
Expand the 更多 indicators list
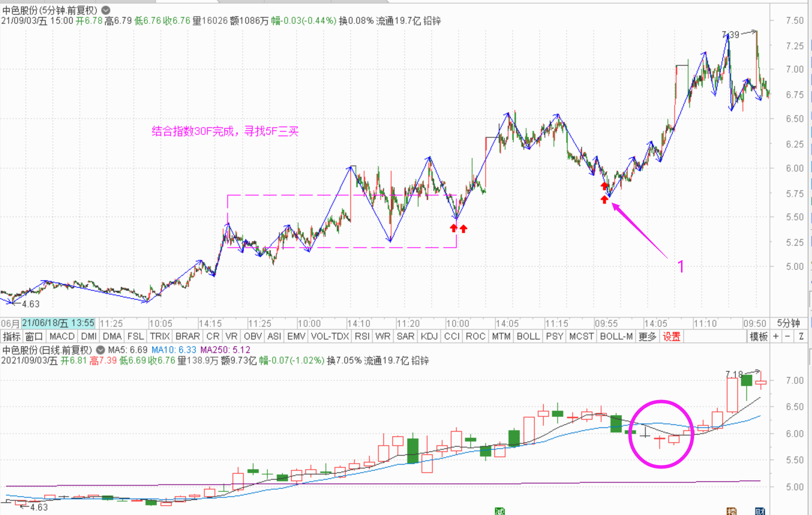point(647,336)
